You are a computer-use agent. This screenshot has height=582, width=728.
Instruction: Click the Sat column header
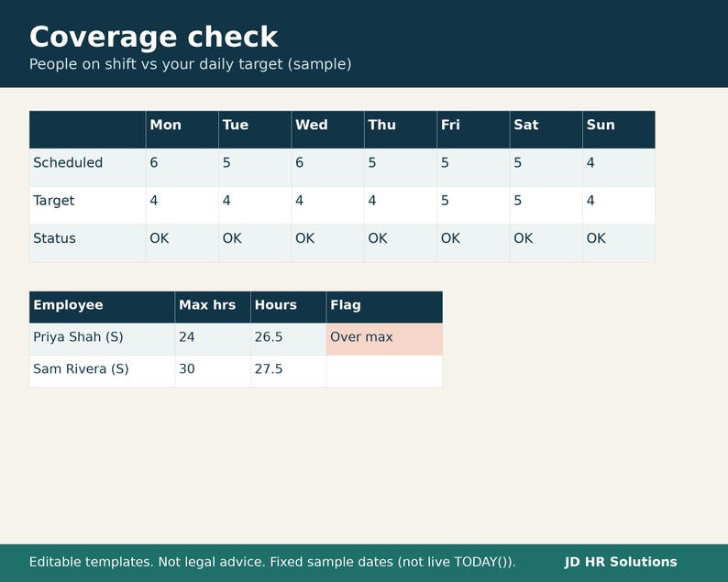tap(546, 129)
